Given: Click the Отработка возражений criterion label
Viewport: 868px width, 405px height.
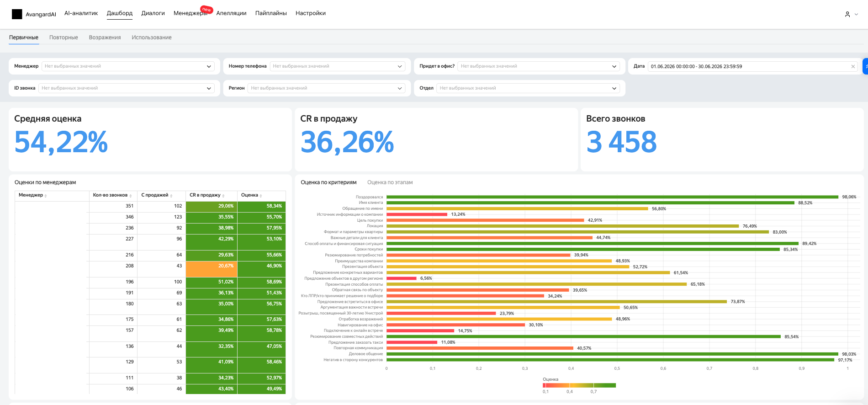Looking at the screenshot, I should point(361,319).
